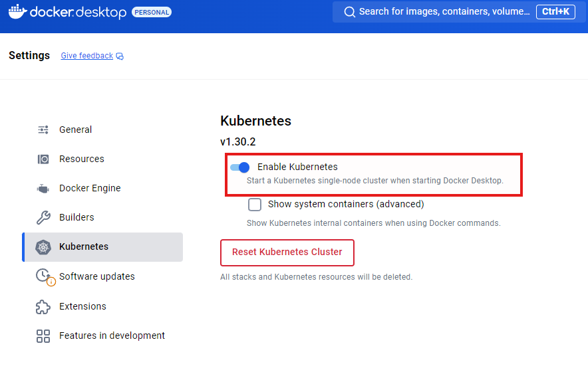Click the Builders wrench icon
Screen dimensions: 588x380
point(43,217)
